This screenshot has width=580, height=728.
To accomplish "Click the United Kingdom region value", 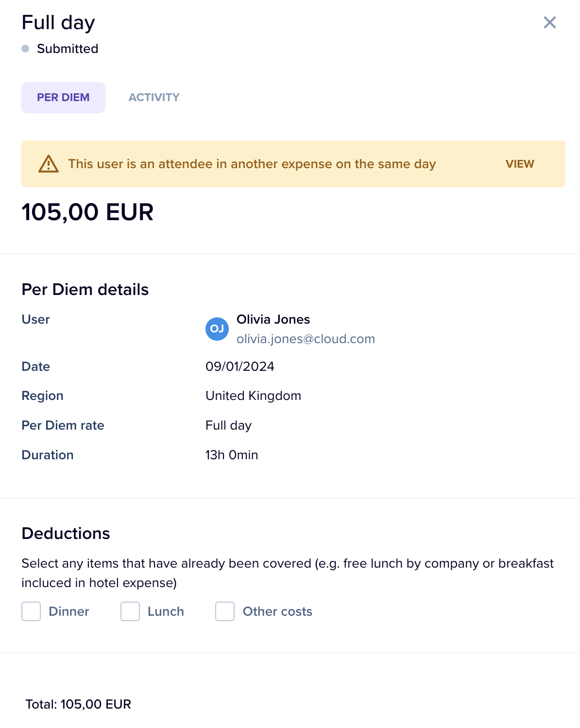I will 253,396.
